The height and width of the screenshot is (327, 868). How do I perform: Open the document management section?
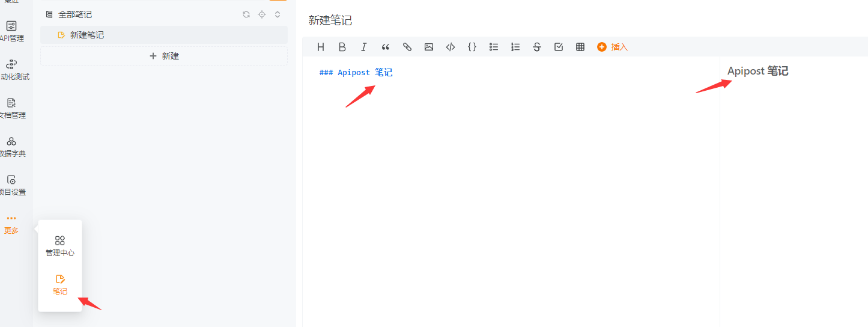tap(11, 108)
